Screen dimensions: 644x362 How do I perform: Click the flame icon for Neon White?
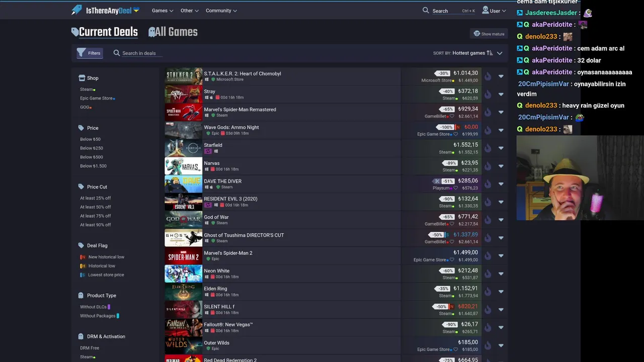(488, 274)
